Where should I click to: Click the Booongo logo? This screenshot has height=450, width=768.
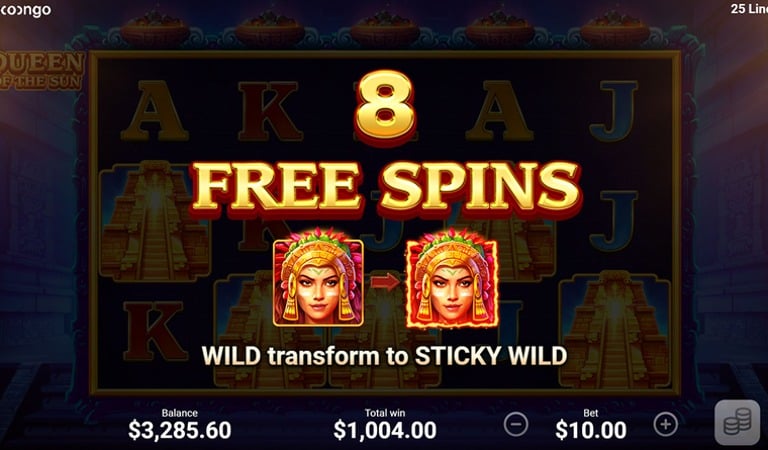coord(25,10)
